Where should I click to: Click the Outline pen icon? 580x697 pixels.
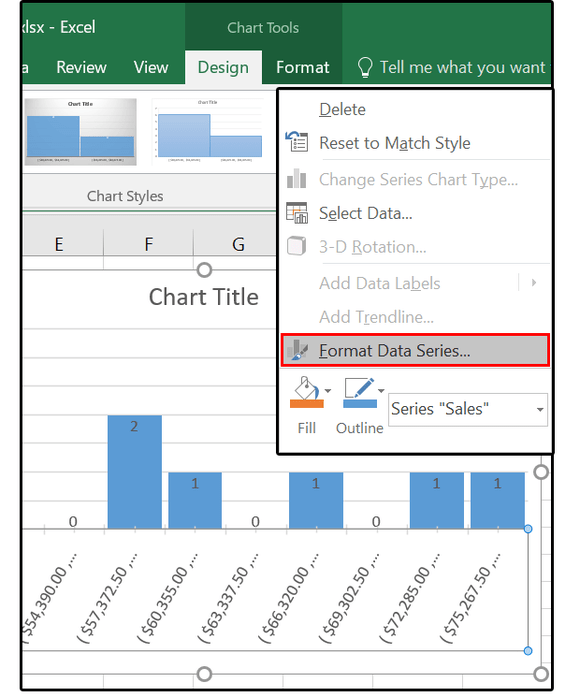pos(360,392)
